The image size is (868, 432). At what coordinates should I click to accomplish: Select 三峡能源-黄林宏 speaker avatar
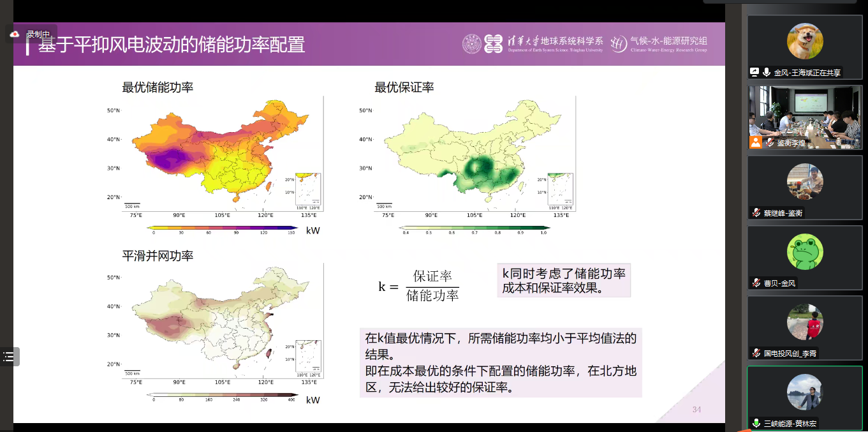click(804, 392)
